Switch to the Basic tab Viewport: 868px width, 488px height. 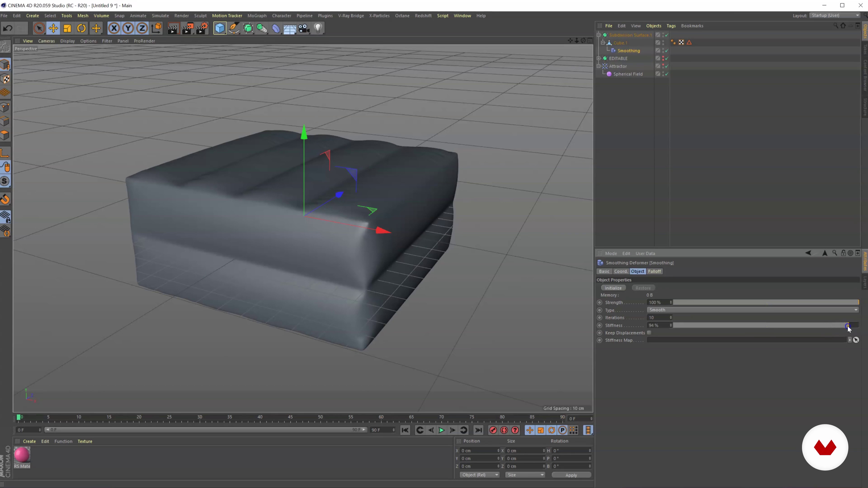604,271
